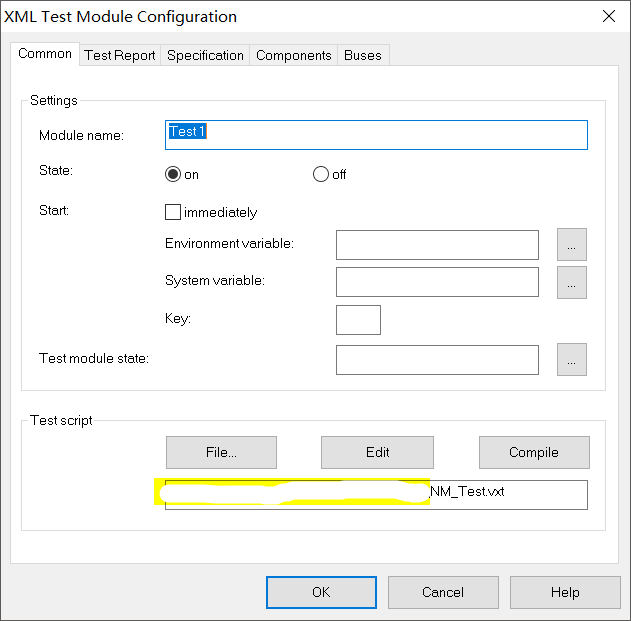Browse for Test module state variable
The height and width of the screenshot is (621, 631).
coord(571,359)
